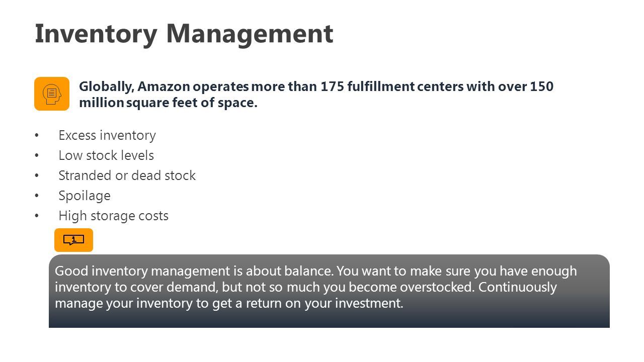Screen dimensions: 644x362
Task: Click callout line starting "Good inventory management"
Action: click(315, 271)
